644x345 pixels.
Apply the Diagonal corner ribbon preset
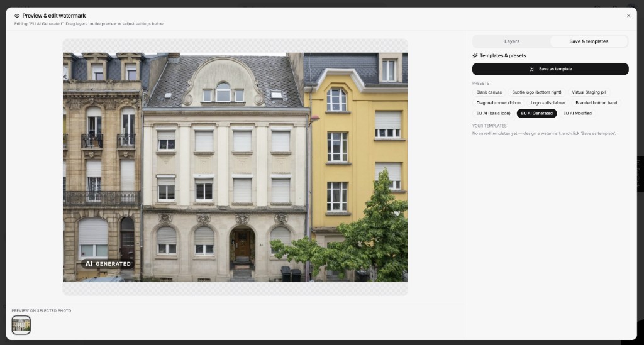pos(498,103)
